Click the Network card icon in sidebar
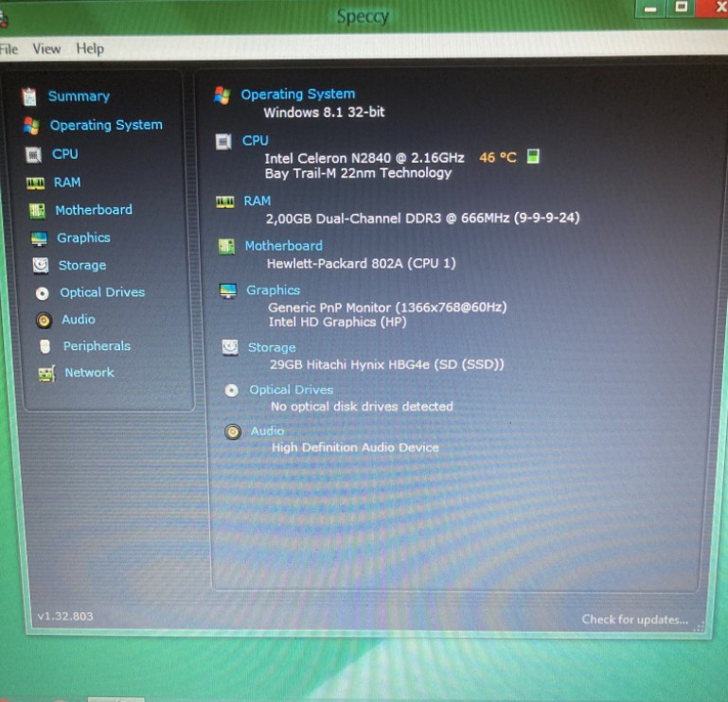 (x=47, y=374)
